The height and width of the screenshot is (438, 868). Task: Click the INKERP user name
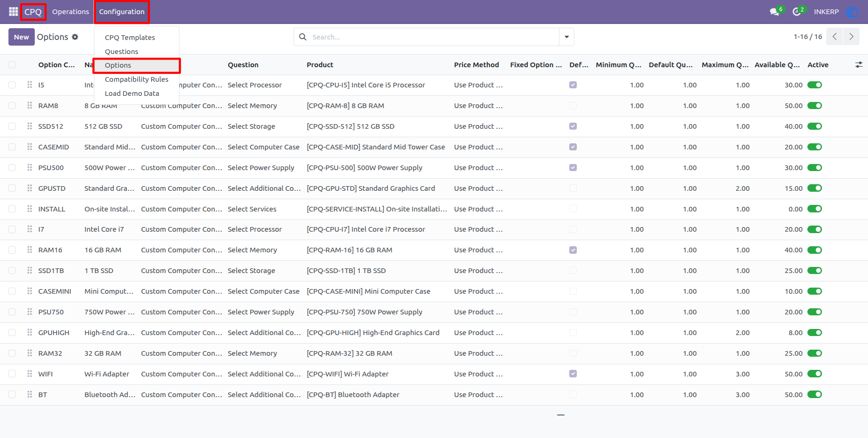click(826, 12)
